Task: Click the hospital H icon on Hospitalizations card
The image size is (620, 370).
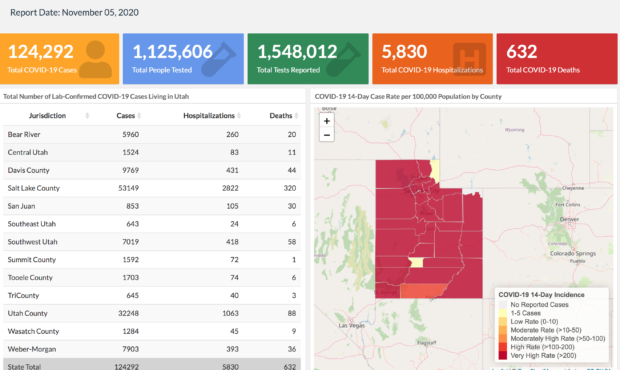Action: click(x=469, y=59)
